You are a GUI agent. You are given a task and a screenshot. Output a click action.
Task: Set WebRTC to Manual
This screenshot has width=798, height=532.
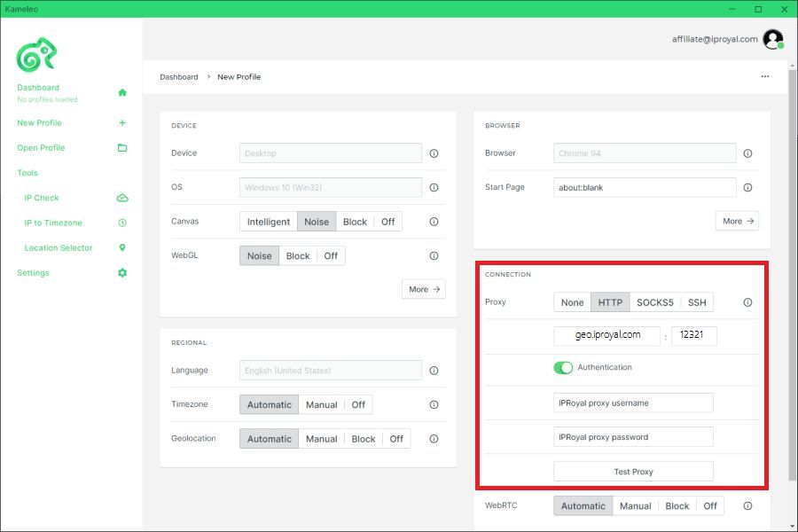tap(635, 506)
